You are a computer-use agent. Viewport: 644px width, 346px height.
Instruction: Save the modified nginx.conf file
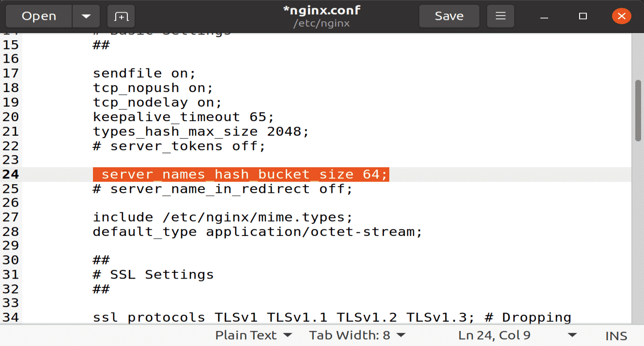coord(448,16)
